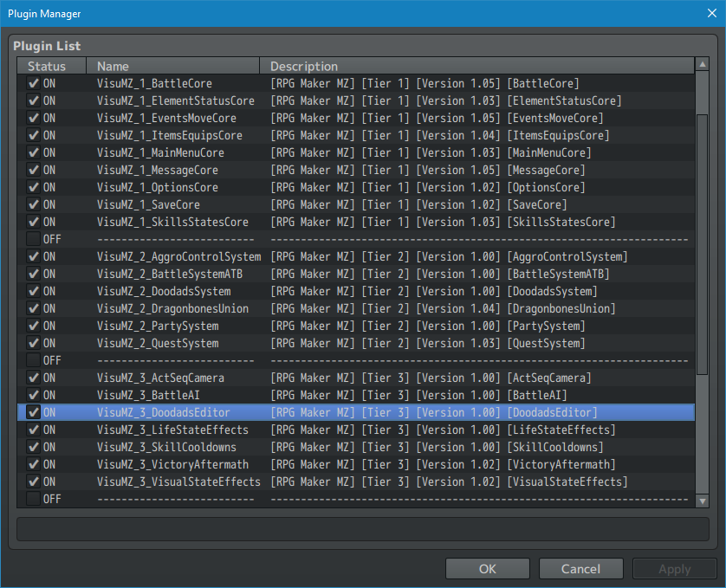The image size is (726, 588).
Task: Click the empty text field below plugin list
Action: pos(362,529)
